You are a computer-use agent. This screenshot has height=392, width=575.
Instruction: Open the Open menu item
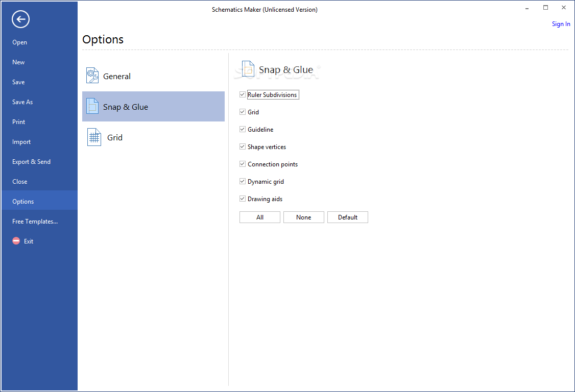click(x=20, y=42)
